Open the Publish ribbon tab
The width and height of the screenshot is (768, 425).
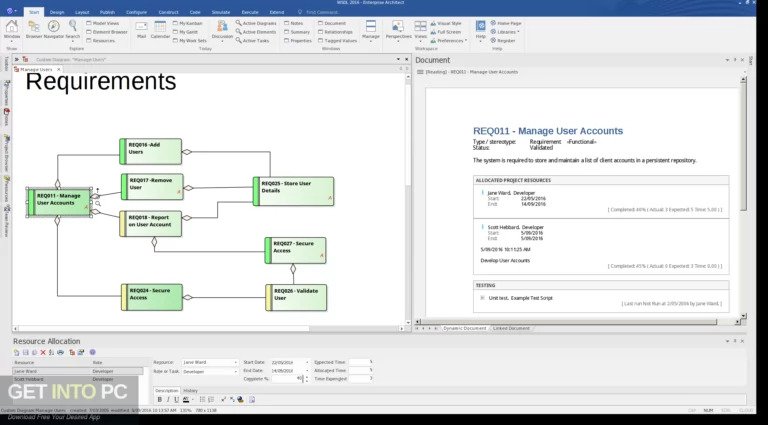[x=107, y=12]
